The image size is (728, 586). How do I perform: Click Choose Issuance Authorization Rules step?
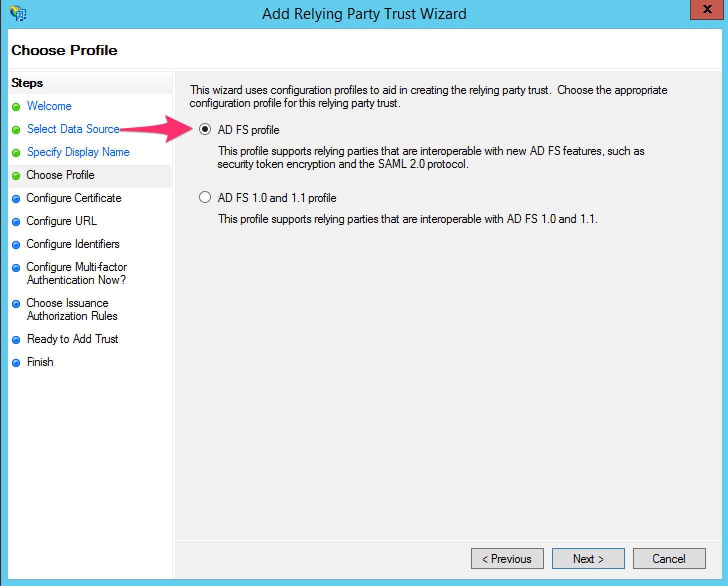click(x=72, y=309)
